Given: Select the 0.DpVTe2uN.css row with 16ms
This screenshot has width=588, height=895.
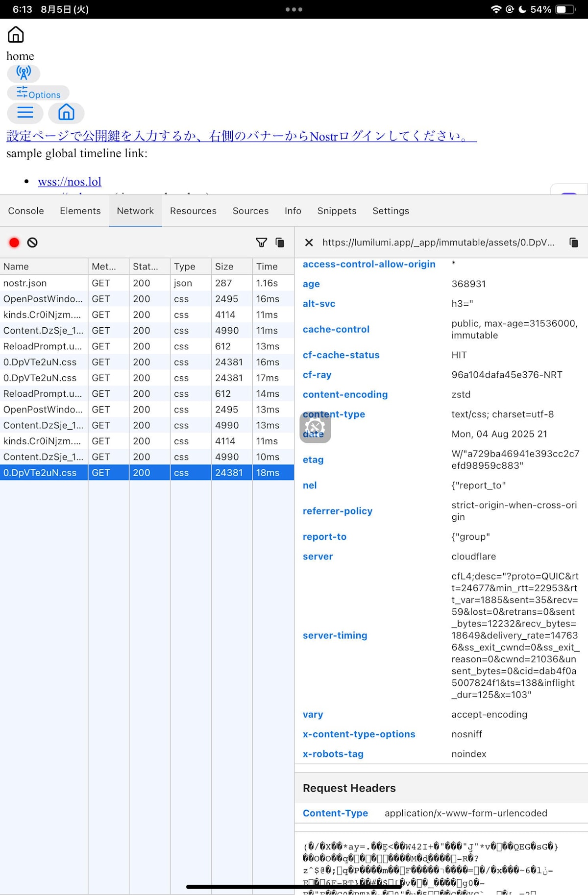Looking at the screenshot, I should tap(147, 362).
